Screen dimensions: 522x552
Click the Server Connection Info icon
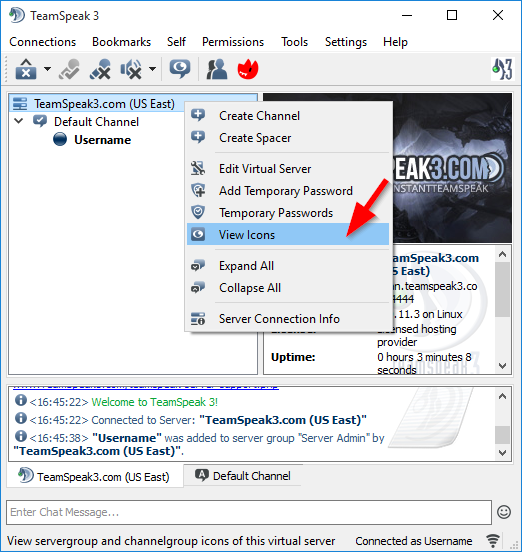pyautogui.click(x=198, y=318)
